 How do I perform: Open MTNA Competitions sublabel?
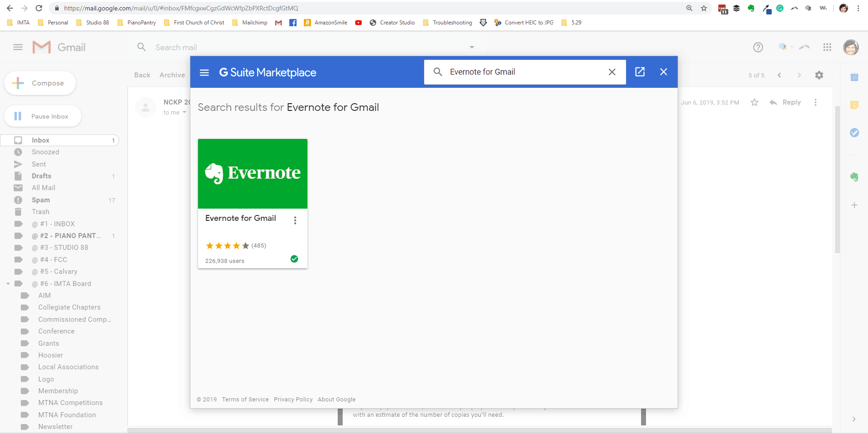(x=70, y=403)
